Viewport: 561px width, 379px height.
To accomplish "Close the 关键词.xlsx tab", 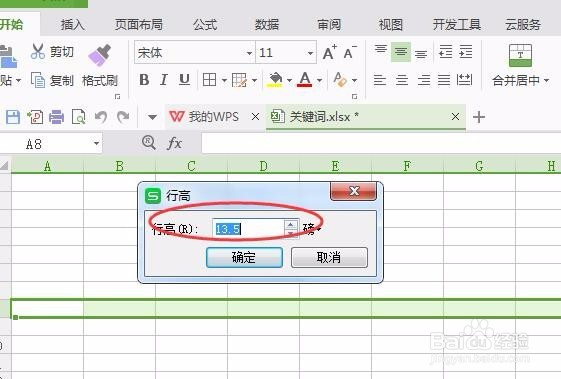I will [455, 117].
